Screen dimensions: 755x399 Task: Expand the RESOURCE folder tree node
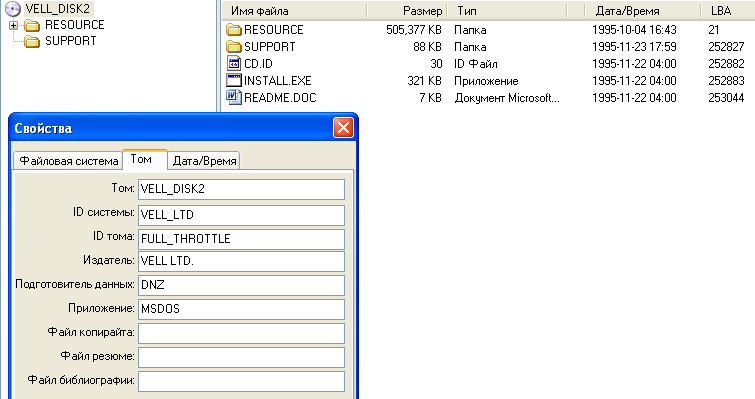[13, 25]
